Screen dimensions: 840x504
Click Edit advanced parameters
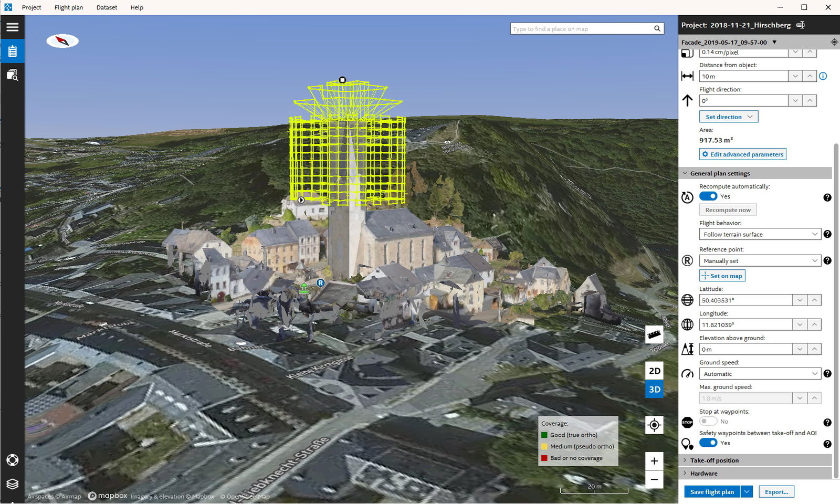point(742,154)
